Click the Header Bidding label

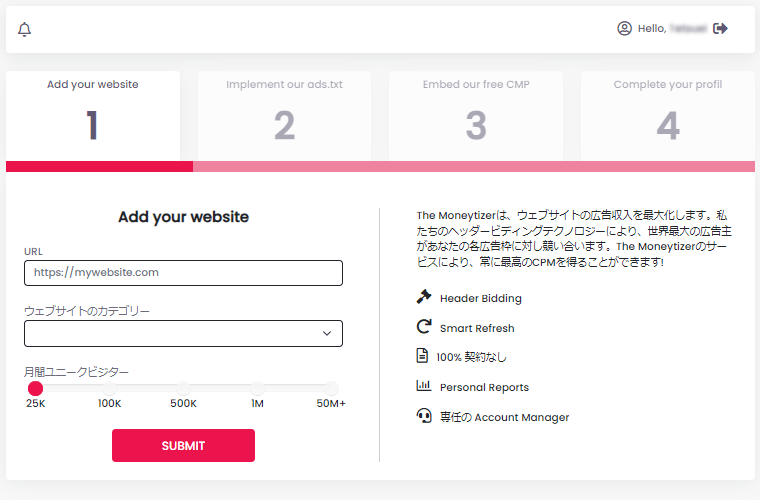481,298
